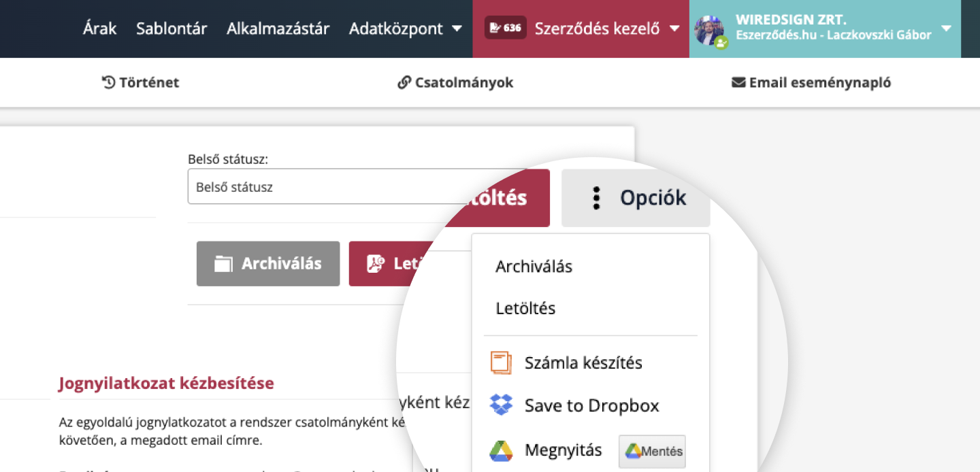Open the Email eseménynapló envelope icon
Screen dimensions: 980x472
[x=738, y=82]
